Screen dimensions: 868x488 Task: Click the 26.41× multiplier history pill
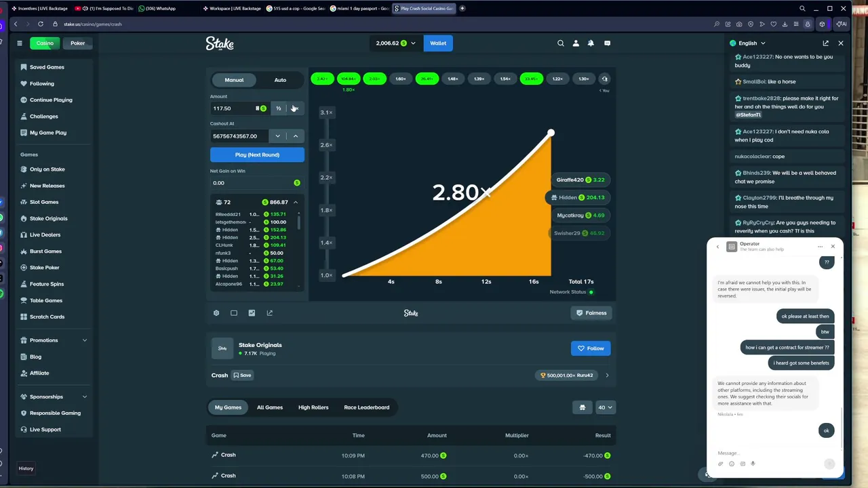tap(427, 79)
